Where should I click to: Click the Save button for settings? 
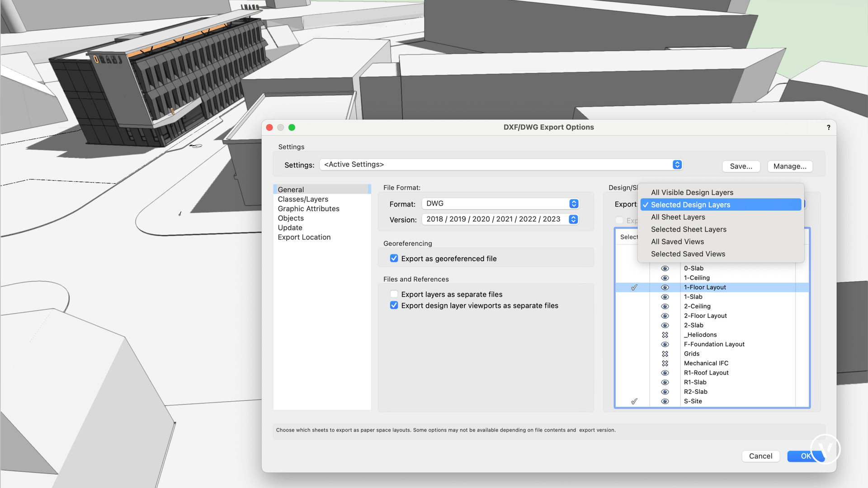tap(741, 166)
